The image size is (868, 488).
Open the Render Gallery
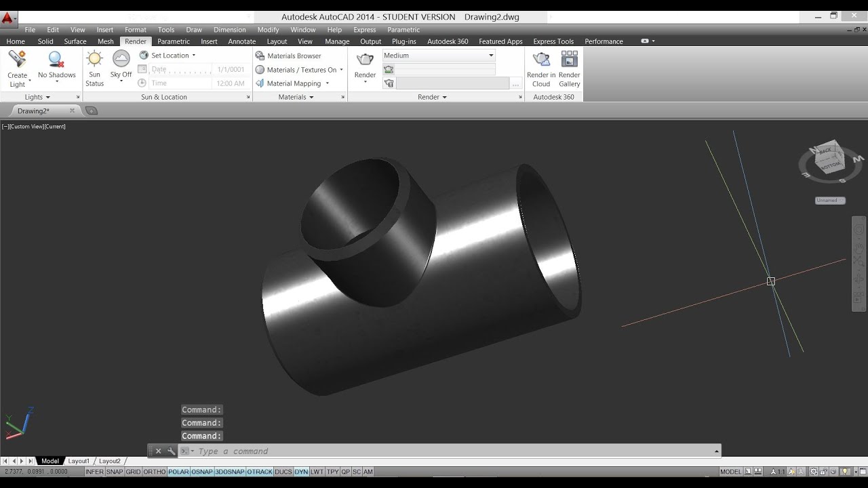coord(570,69)
